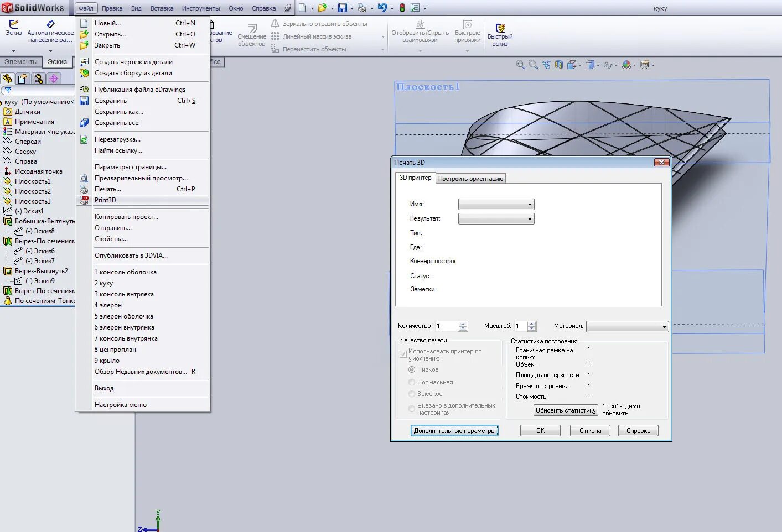Click the View Orientation cube icon

point(572,65)
